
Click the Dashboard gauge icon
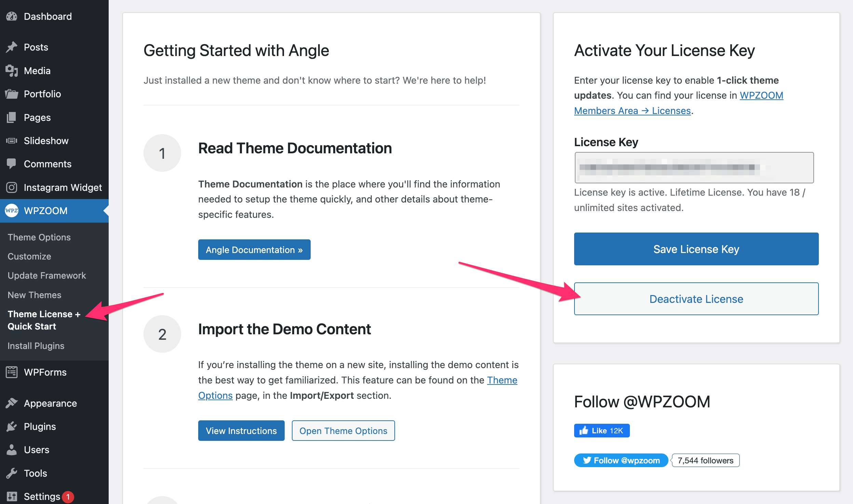point(12,16)
